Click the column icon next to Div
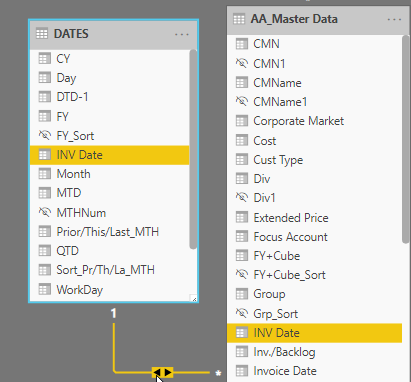Viewport: 411px width, 382px height. coord(242,179)
